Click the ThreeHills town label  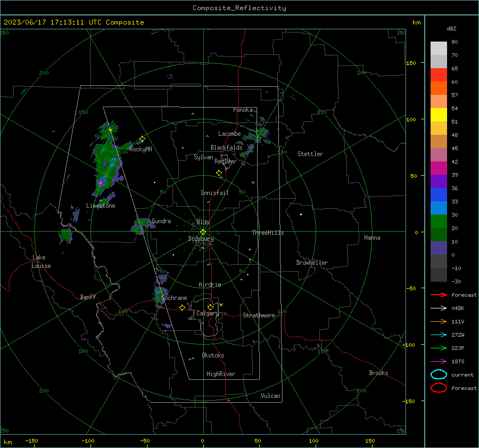tap(268, 233)
